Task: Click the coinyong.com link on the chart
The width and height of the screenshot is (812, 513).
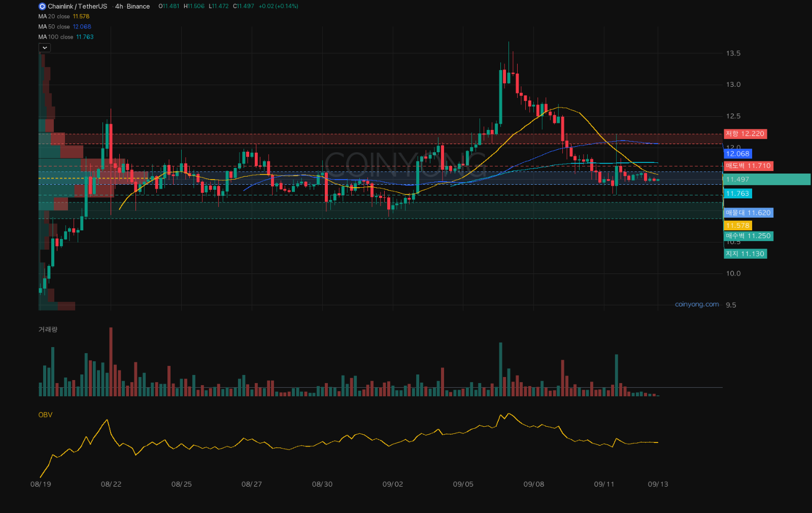Action: [697, 304]
